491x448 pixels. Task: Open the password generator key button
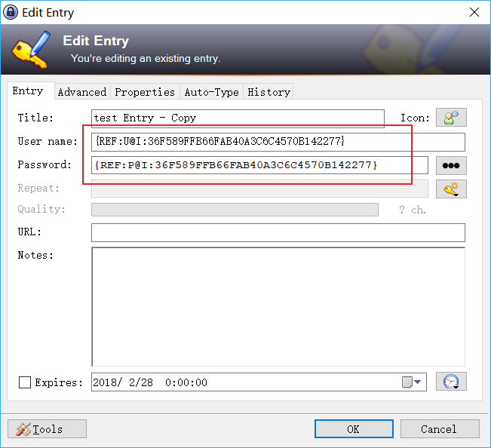tap(451, 189)
